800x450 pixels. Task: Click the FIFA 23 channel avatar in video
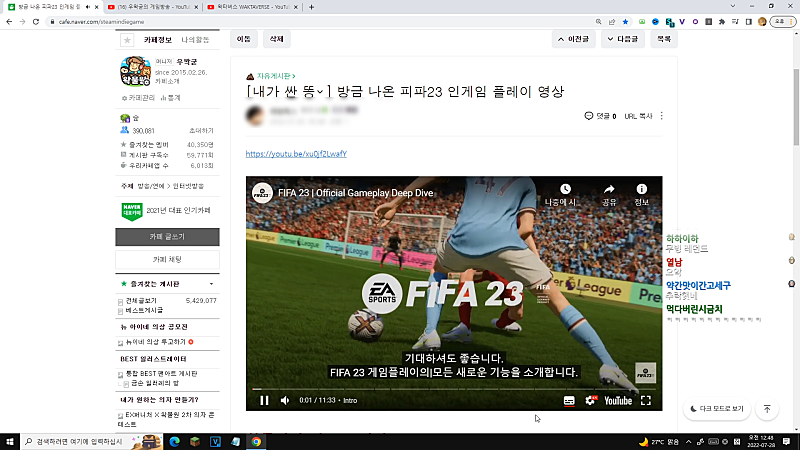pos(262,193)
